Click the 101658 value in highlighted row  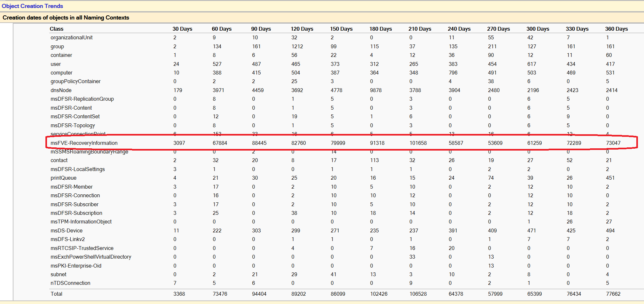pos(418,143)
